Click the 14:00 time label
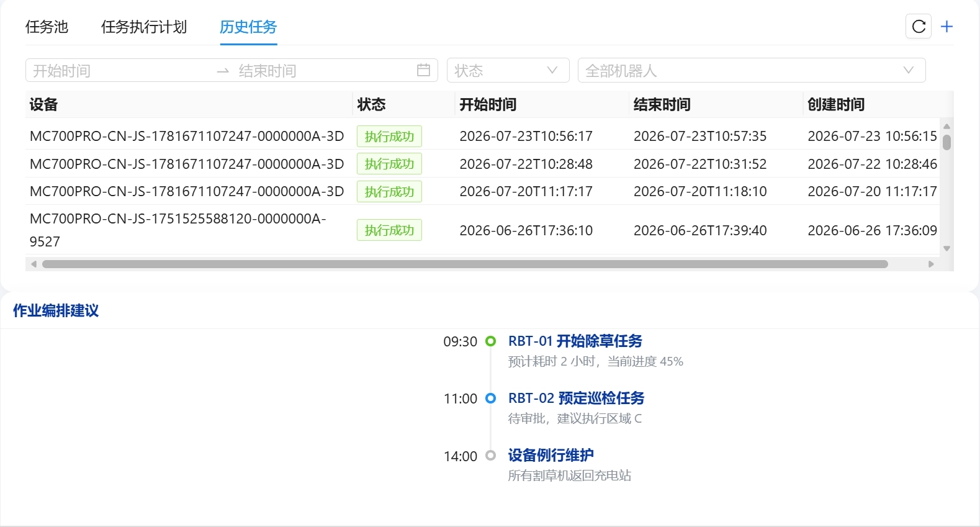980x527 pixels. pyautogui.click(x=460, y=456)
